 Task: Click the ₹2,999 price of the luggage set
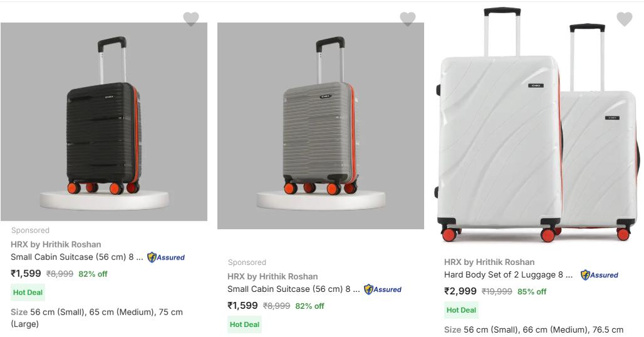pos(460,291)
